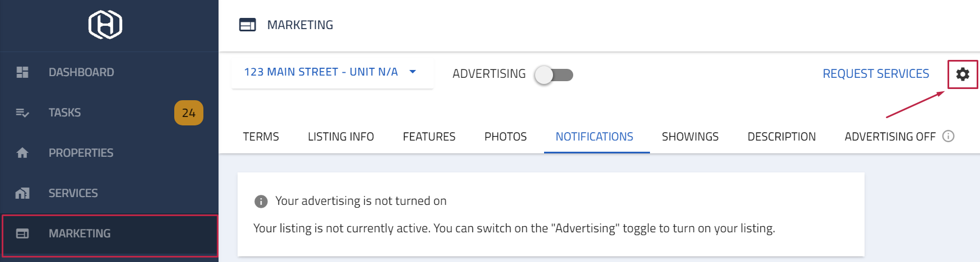Screen dimensions: 980x262
Task: Click the Services building icon
Action: coord(22,193)
